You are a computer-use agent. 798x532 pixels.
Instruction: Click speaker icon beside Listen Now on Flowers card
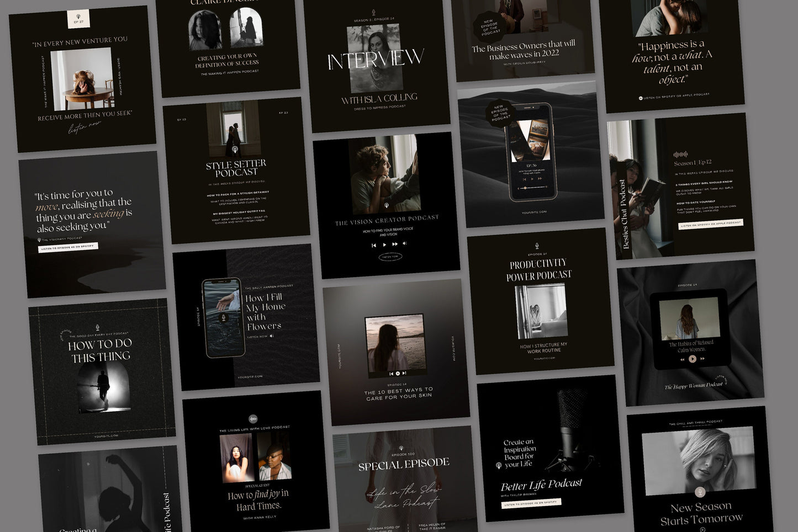(272, 336)
